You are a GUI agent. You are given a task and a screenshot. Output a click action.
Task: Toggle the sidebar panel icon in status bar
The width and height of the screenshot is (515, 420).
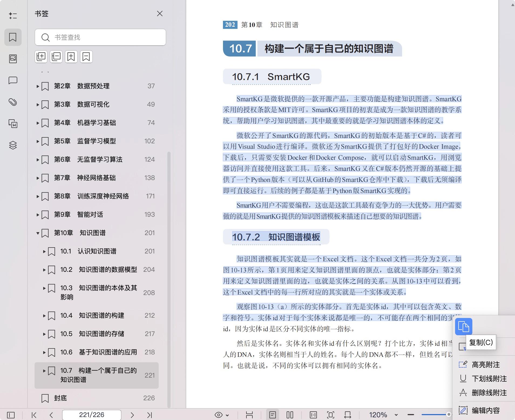pyautogui.click(x=11, y=415)
